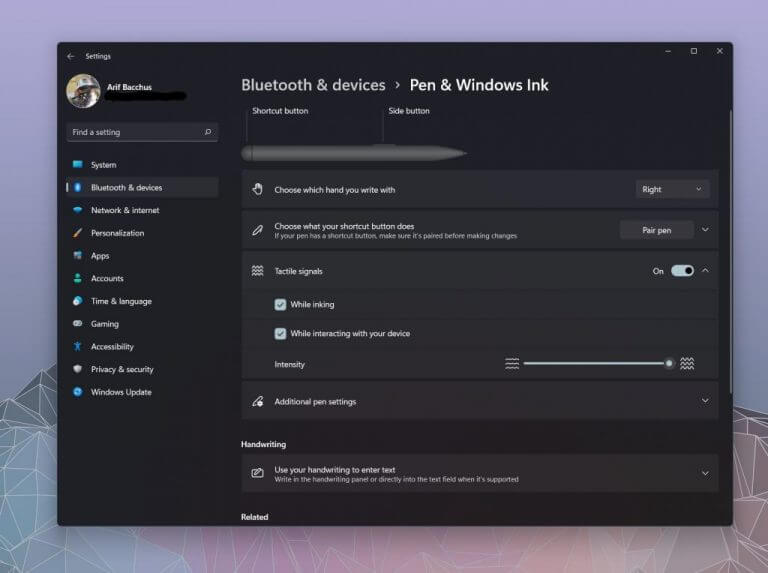Select Windows Update in the sidebar
This screenshot has width=768, height=573.
(x=143, y=391)
